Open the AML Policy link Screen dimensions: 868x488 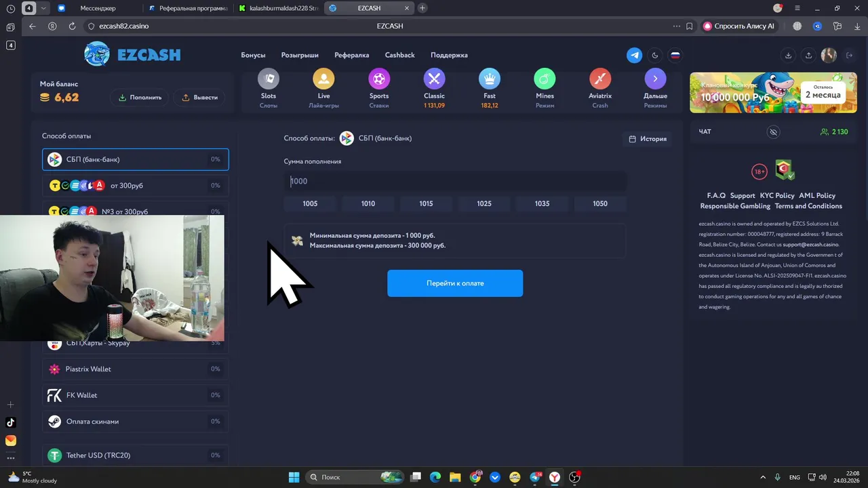[x=817, y=195]
